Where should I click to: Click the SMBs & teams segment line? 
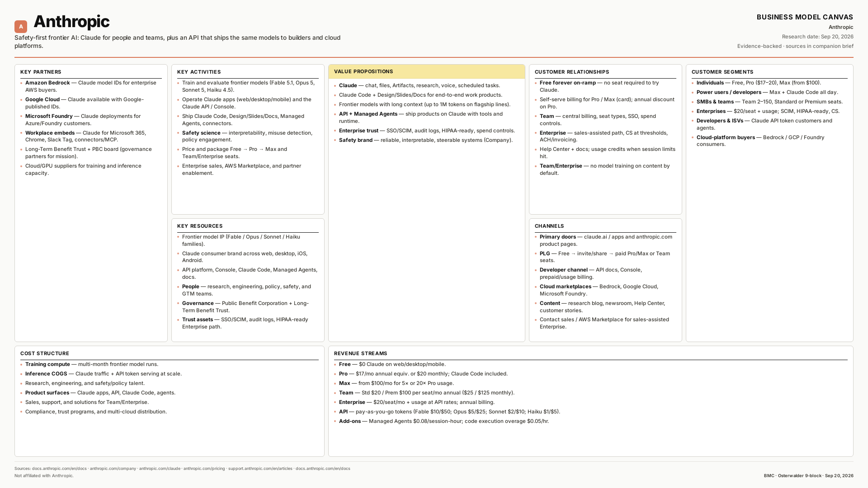[x=769, y=102]
